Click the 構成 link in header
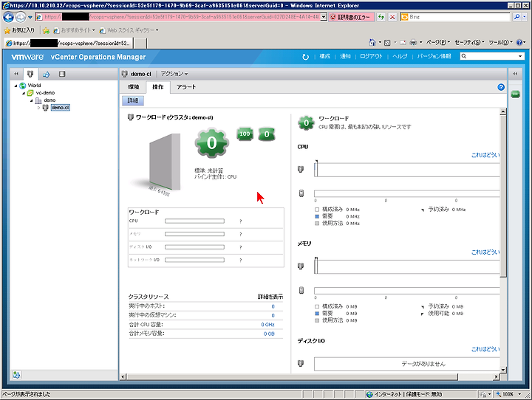This screenshot has width=532, height=400. pos(324,56)
